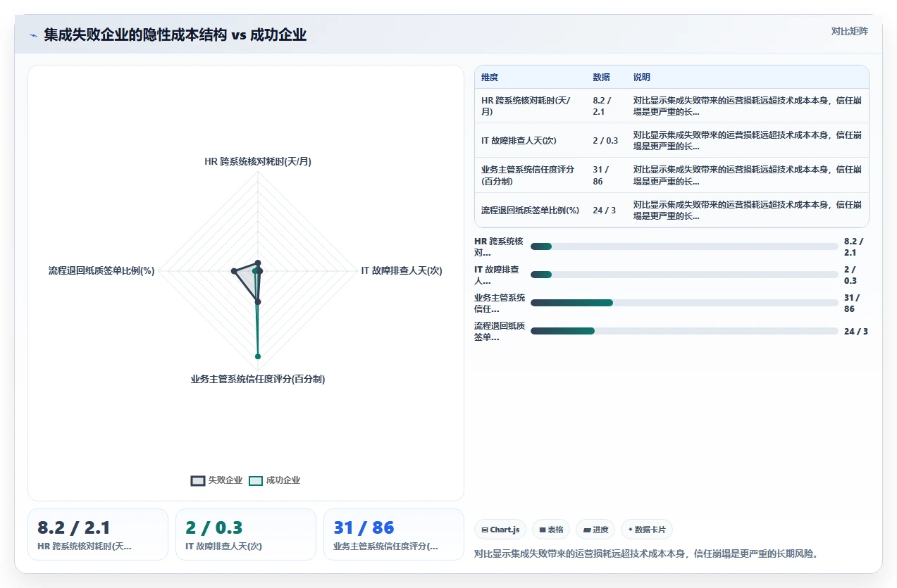Click the 表格 tag chip
This screenshot has width=897, height=588.
pyautogui.click(x=551, y=530)
